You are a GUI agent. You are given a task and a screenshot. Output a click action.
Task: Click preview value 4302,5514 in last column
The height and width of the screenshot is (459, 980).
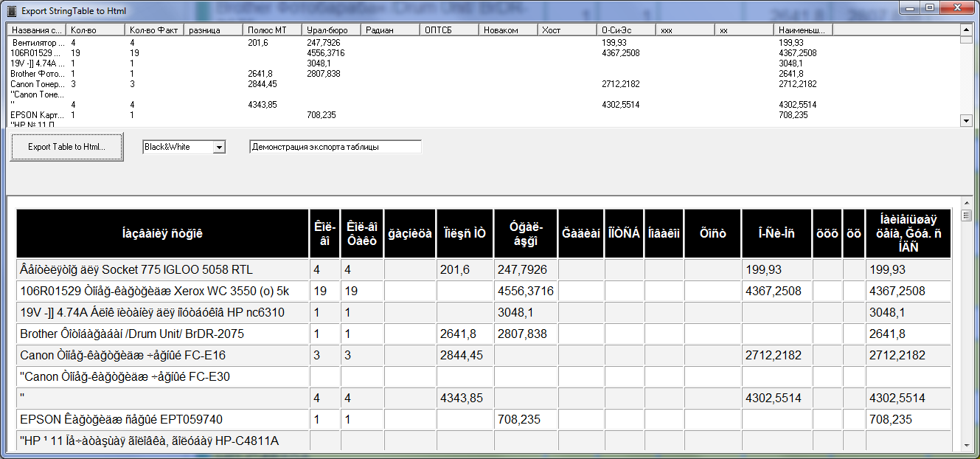(897, 398)
